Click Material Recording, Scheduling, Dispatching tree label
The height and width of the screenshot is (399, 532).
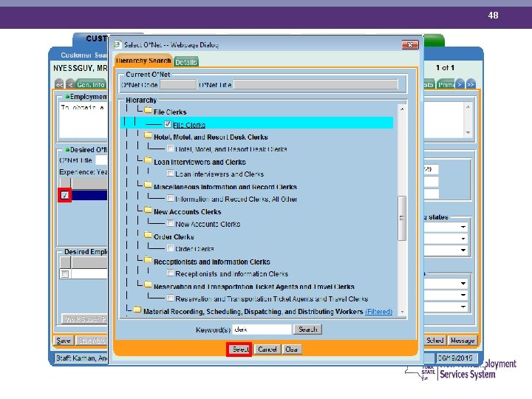coord(253,312)
